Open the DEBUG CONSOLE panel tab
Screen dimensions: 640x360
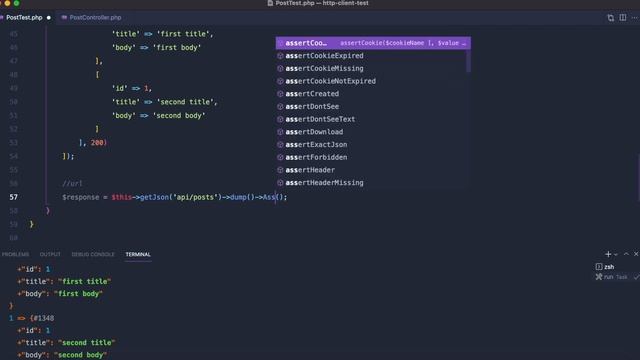(x=93, y=254)
